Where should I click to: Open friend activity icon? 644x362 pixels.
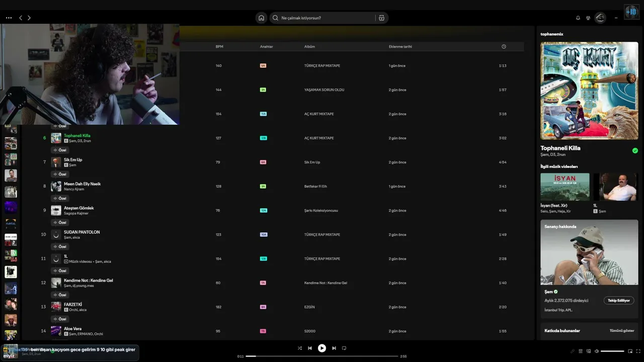point(588,18)
